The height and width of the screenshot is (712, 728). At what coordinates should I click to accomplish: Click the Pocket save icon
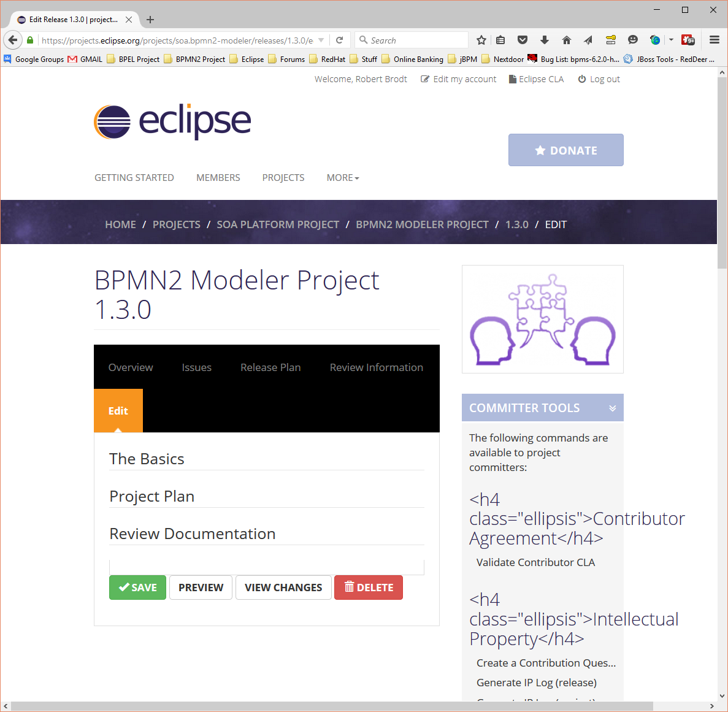[523, 40]
